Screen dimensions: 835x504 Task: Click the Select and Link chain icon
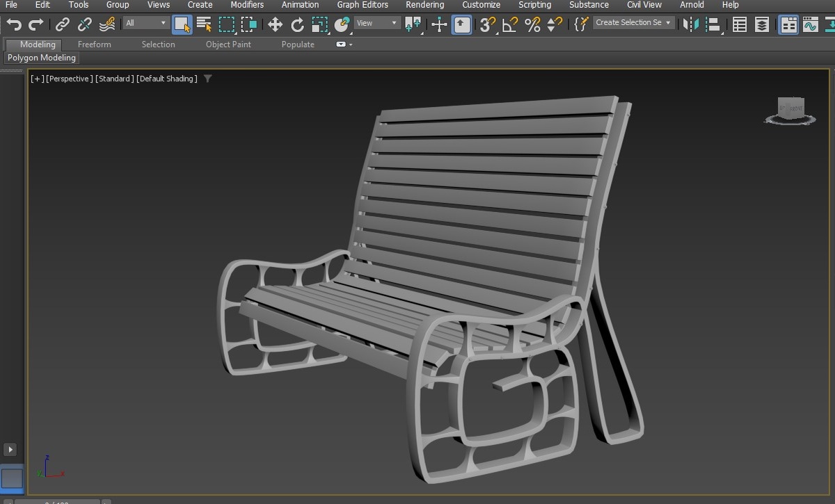(63, 24)
